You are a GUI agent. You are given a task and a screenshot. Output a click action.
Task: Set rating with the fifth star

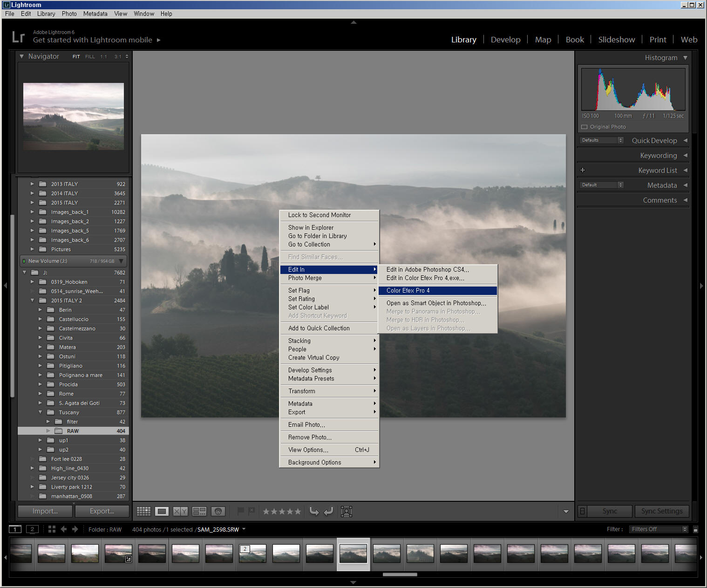point(298,512)
